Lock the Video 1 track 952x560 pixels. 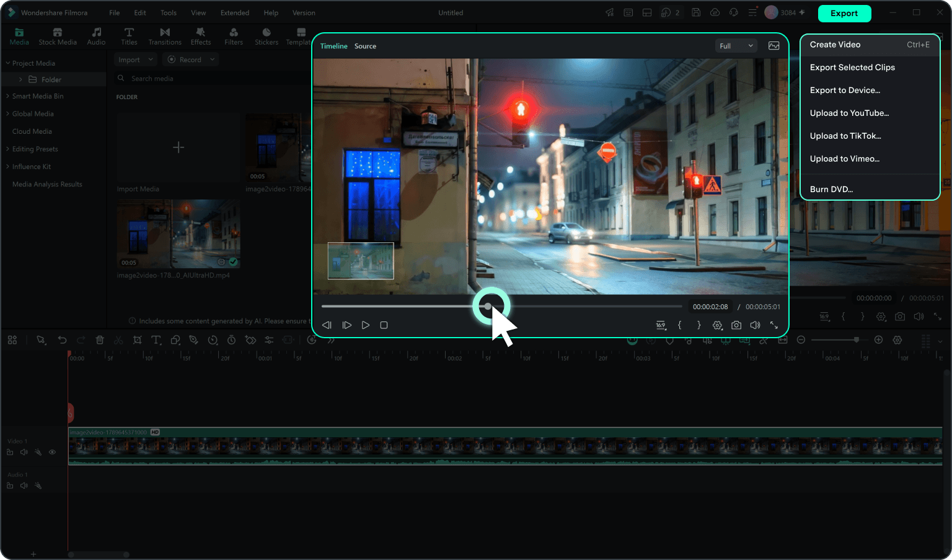pyautogui.click(x=10, y=452)
